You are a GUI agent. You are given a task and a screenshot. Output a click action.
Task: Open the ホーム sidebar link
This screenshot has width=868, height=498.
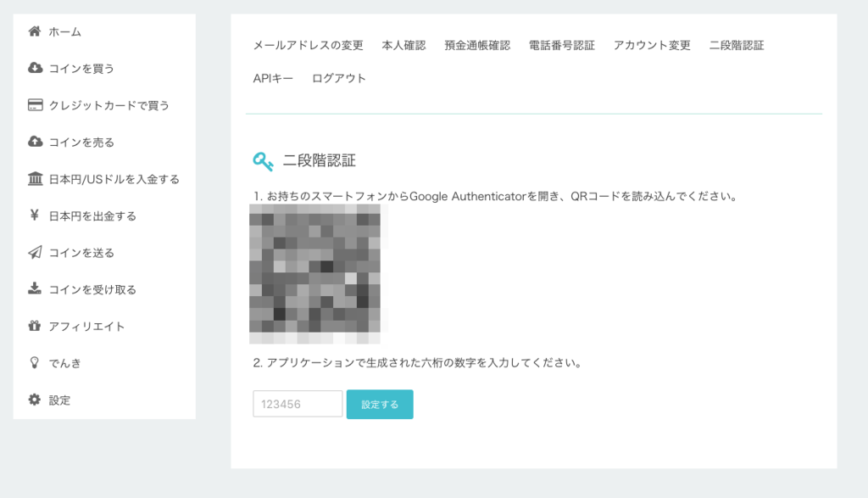click(x=64, y=32)
